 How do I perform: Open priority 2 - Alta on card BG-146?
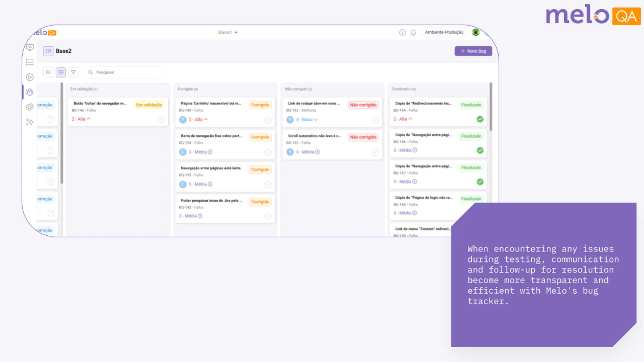click(x=81, y=119)
